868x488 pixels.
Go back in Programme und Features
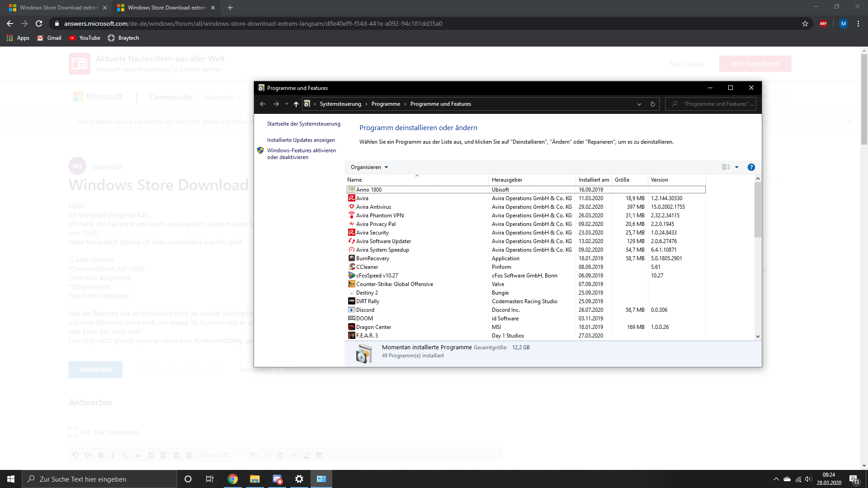(x=263, y=104)
